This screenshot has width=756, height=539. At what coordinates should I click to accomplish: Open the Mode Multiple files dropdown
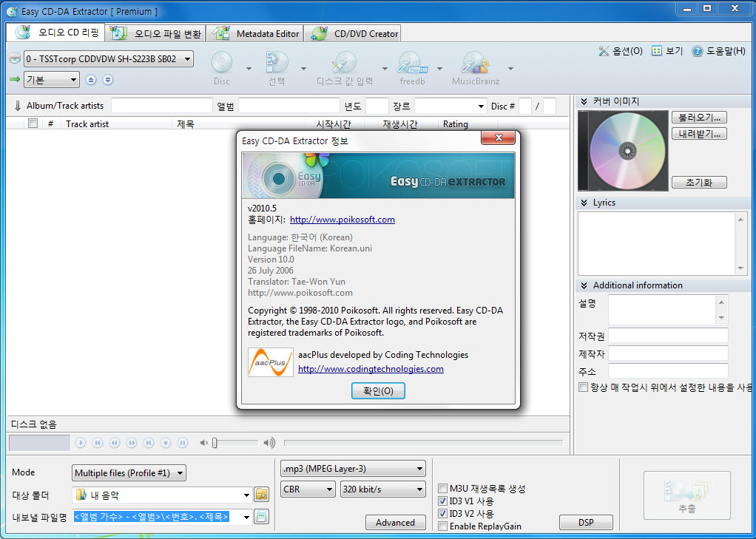point(129,473)
